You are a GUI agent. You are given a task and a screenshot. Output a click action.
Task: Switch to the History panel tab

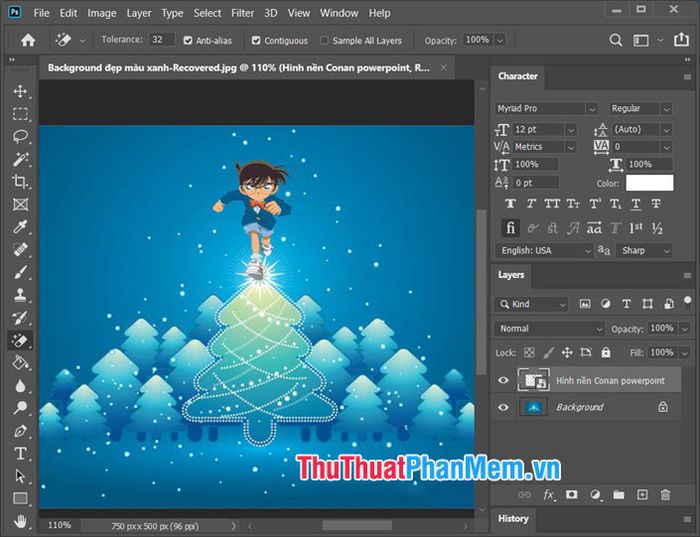click(513, 519)
